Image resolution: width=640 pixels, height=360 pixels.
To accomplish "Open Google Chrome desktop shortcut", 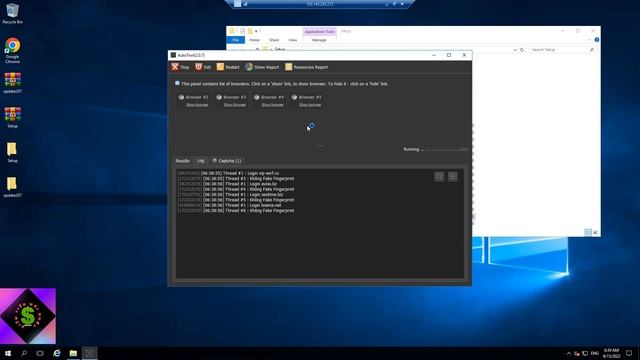I will pos(12,50).
